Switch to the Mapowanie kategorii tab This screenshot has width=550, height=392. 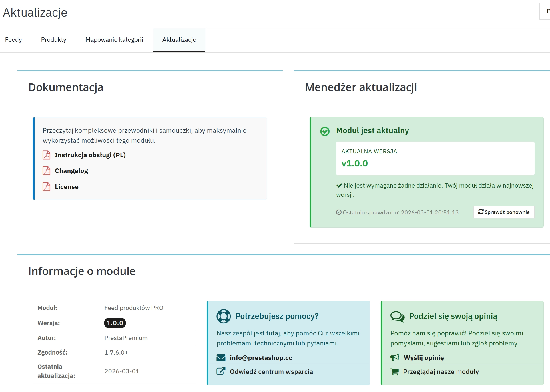tap(114, 40)
